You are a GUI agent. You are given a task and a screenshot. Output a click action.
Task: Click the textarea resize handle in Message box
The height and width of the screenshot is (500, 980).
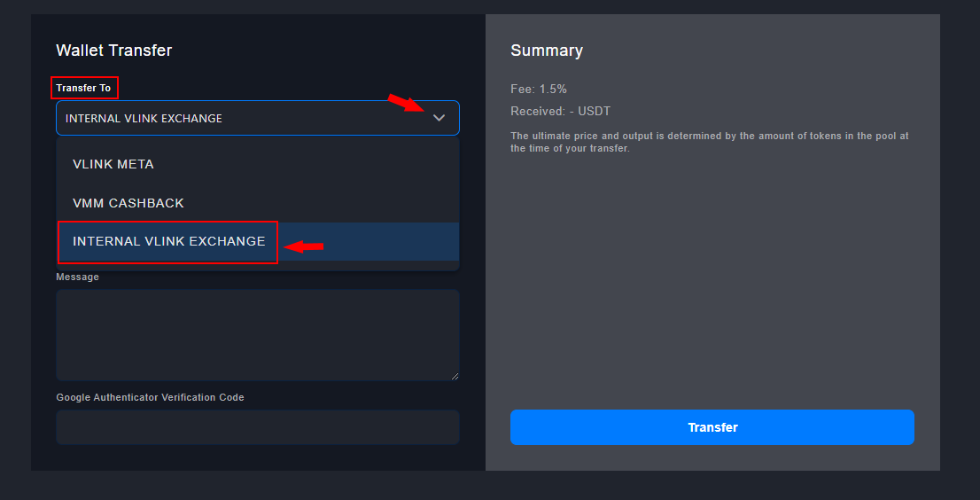455,376
